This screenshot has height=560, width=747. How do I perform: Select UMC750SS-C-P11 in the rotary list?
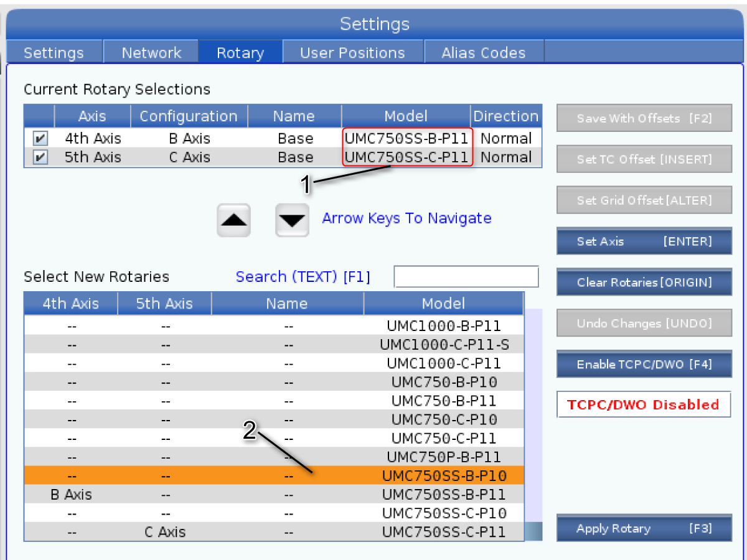point(274,531)
